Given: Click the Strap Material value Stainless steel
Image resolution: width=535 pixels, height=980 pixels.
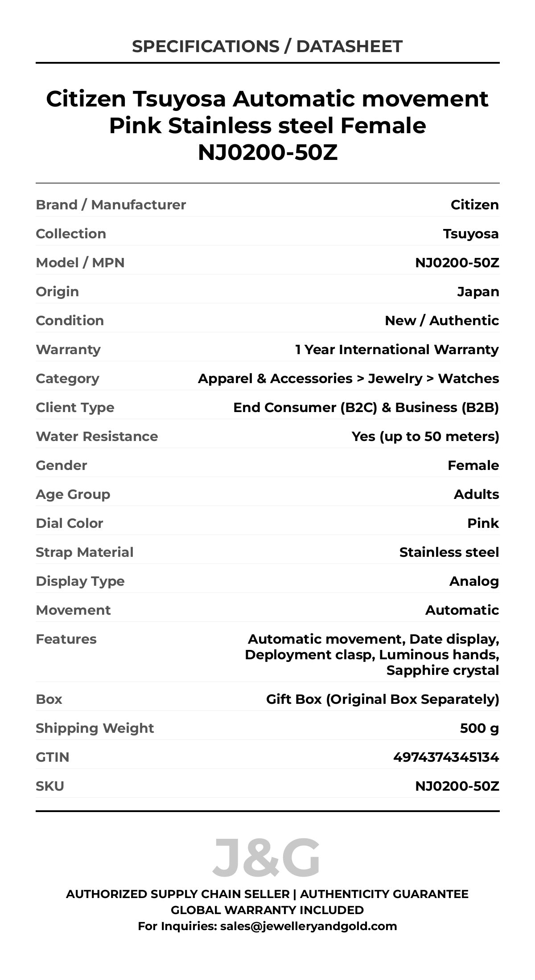Looking at the screenshot, I should [449, 552].
